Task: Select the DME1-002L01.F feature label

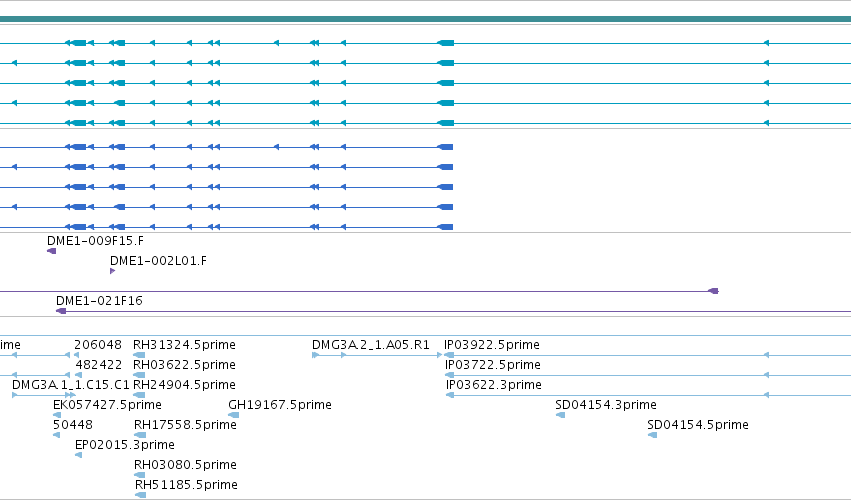Action: click(158, 261)
